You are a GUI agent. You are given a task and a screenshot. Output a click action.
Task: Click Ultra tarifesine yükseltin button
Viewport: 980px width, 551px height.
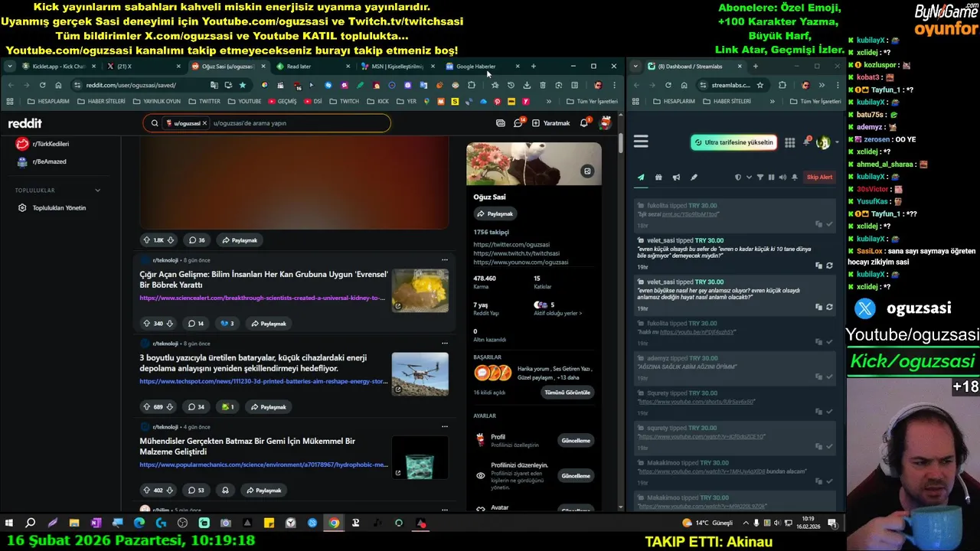click(733, 142)
